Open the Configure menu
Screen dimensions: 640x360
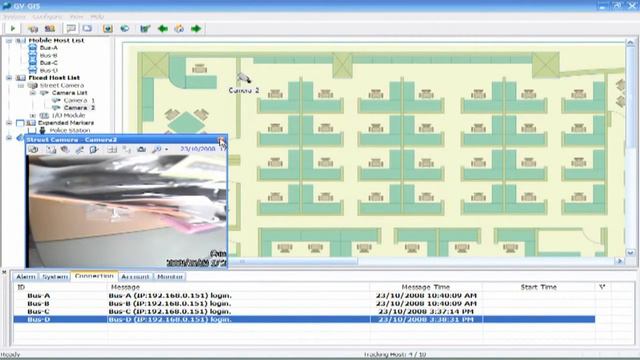(x=47, y=17)
